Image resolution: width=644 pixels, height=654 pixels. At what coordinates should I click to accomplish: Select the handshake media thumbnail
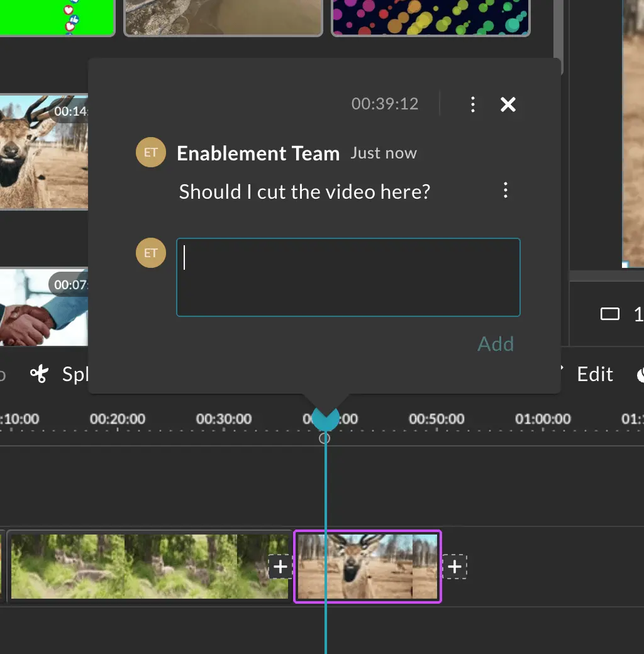pos(44,307)
